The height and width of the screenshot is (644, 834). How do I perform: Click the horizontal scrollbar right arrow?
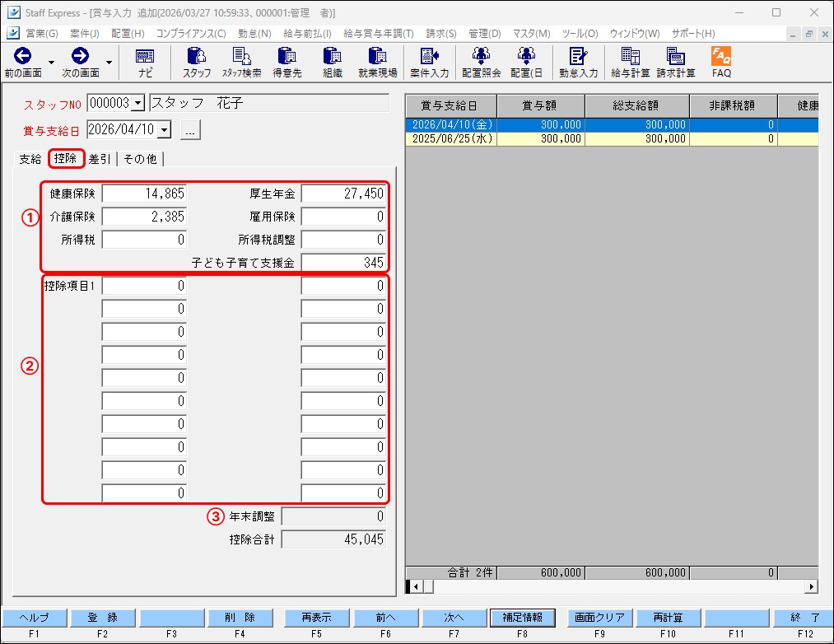click(811, 586)
